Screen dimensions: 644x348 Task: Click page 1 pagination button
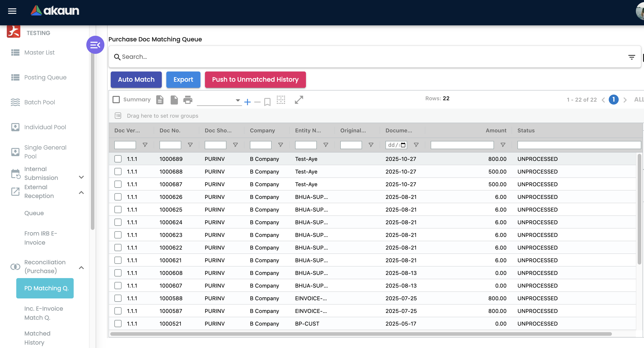[613, 100]
